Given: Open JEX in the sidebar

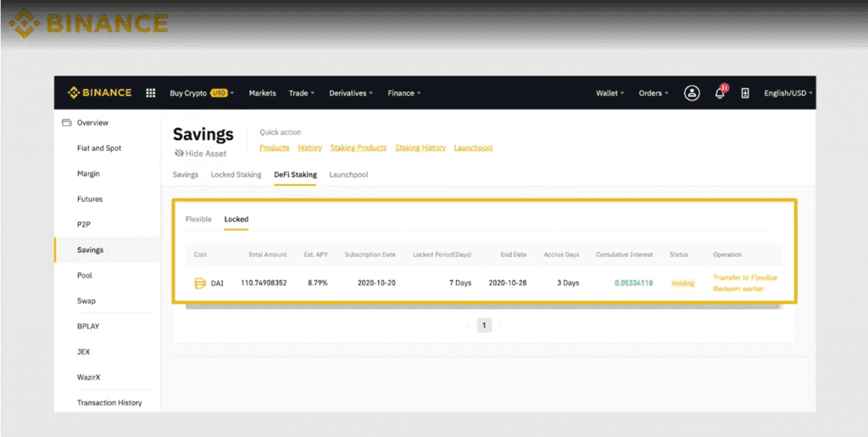Looking at the screenshot, I should pyautogui.click(x=84, y=352).
